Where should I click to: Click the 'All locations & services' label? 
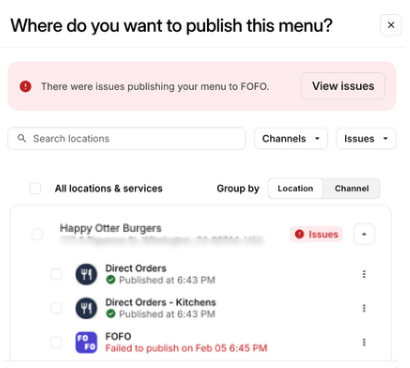[x=109, y=188]
